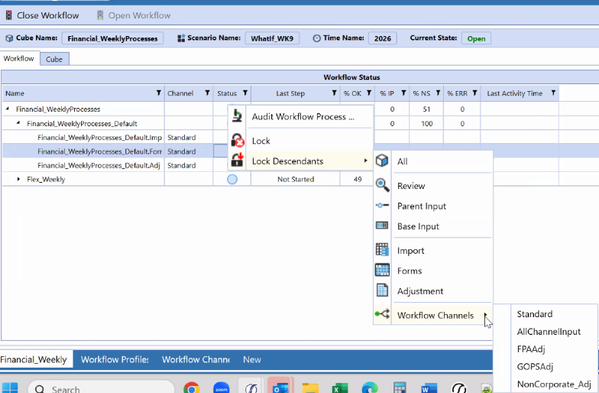Select the 2026 time name field
Screen dimensions: 599x393
pos(382,39)
